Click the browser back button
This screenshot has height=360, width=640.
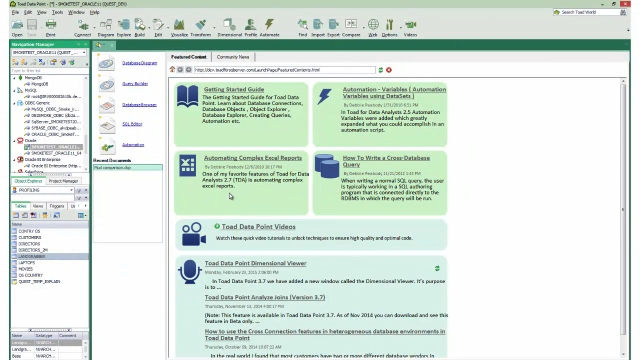[180, 70]
